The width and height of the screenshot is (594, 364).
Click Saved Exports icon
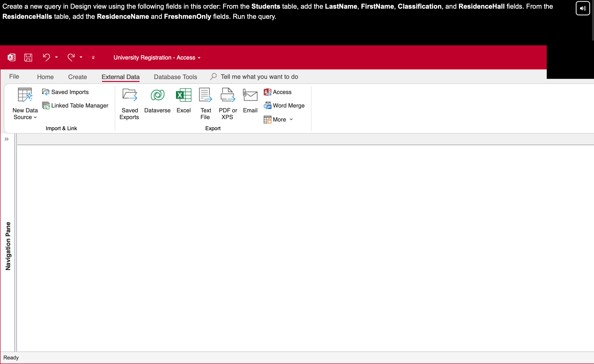(129, 103)
